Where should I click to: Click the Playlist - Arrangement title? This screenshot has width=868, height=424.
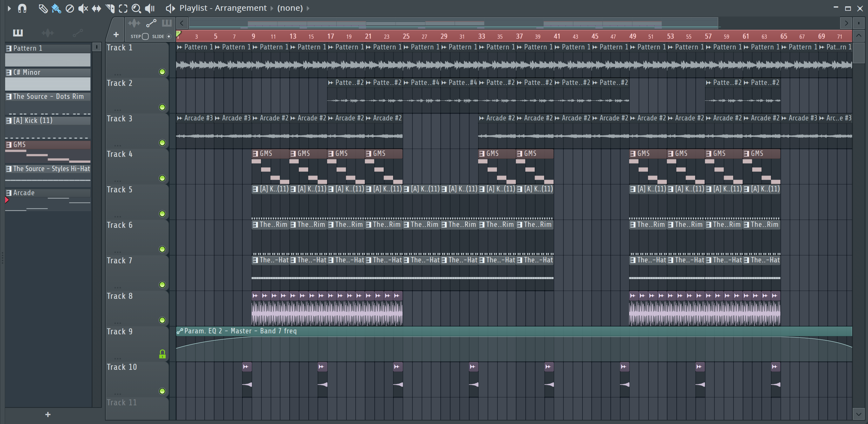[x=223, y=8]
